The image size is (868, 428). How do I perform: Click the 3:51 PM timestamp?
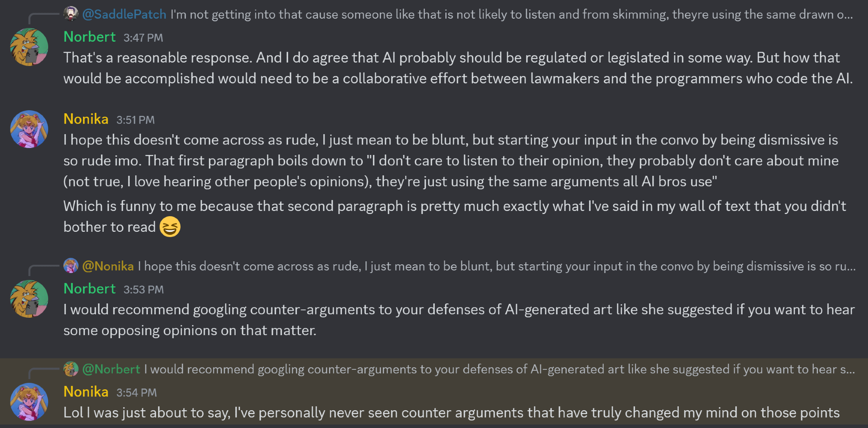pyautogui.click(x=135, y=120)
